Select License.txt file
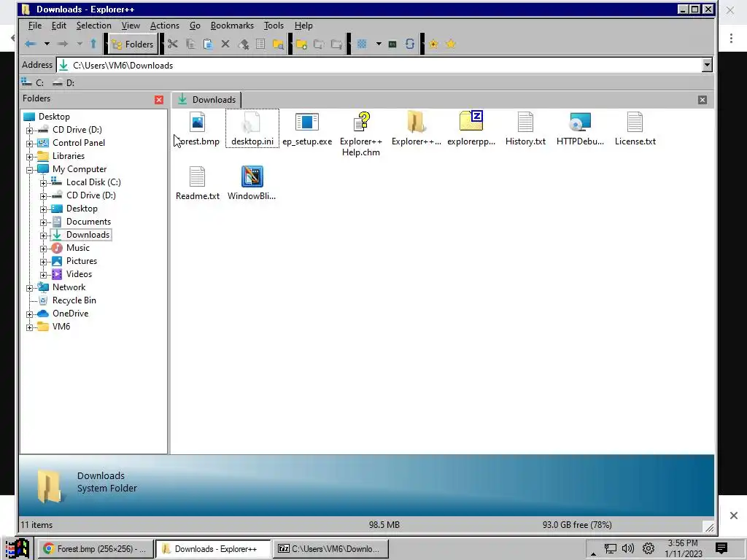This screenshot has width=747, height=560. pyautogui.click(x=635, y=128)
